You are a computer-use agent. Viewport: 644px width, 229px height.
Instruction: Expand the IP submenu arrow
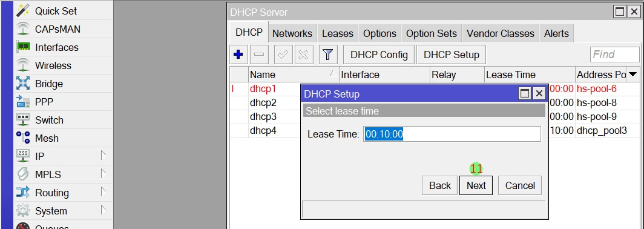[x=103, y=156]
